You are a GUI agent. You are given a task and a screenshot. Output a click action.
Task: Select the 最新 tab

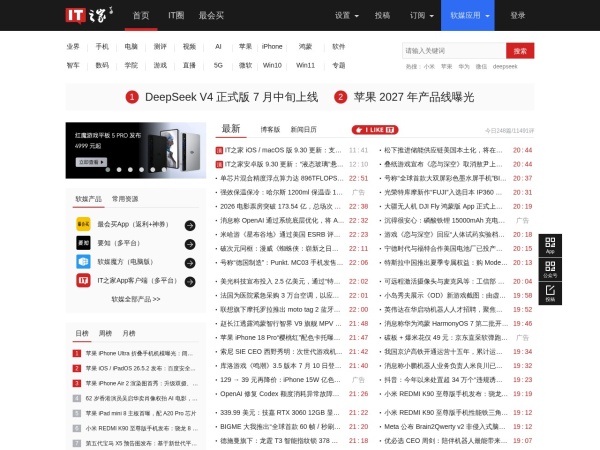231,129
